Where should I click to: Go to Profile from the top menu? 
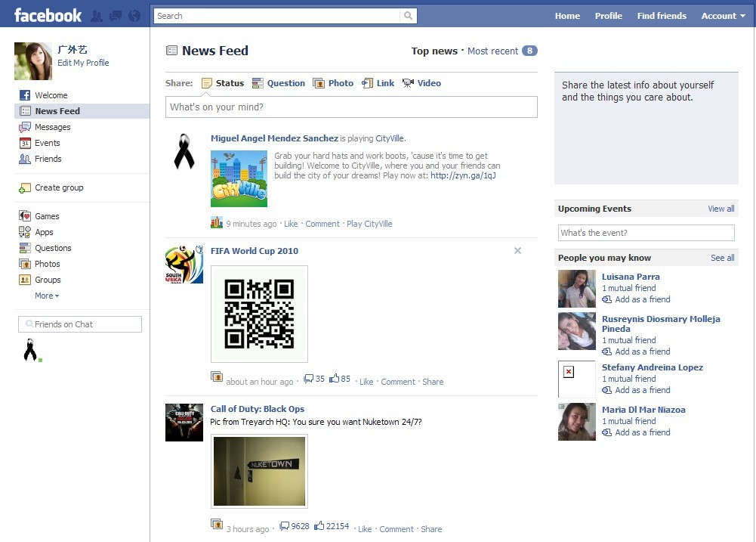[608, 15]
